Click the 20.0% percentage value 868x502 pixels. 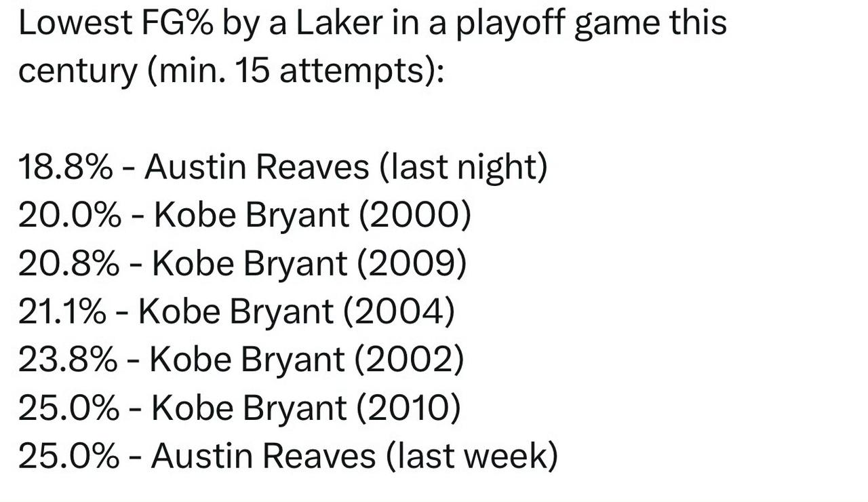[x=70, y=215]
